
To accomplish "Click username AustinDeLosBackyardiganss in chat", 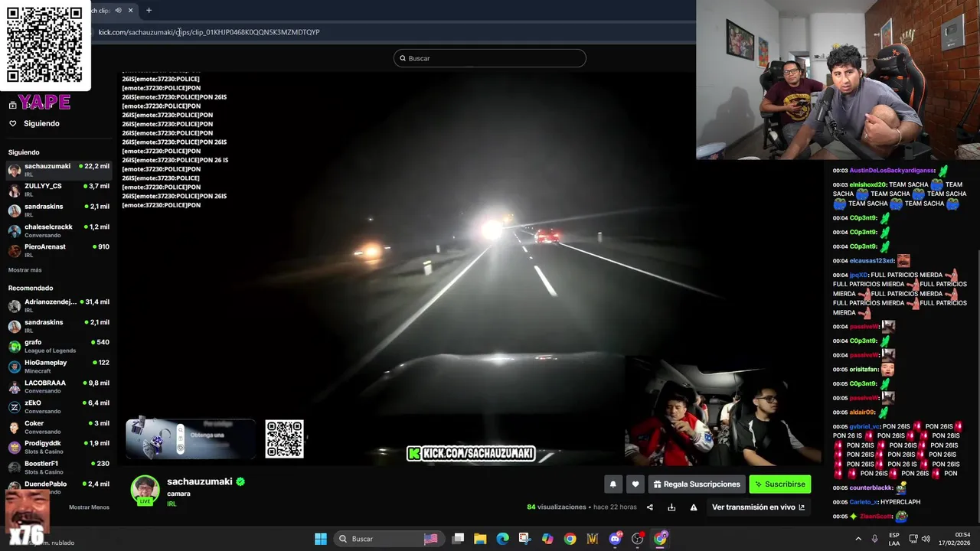I will (892, 171).
